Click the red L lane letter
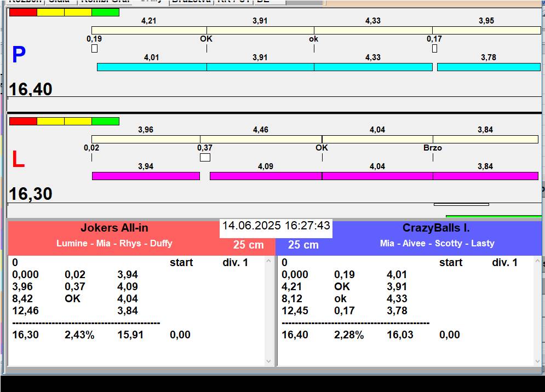The image size is (545, 392). click(x=18, y=159)
